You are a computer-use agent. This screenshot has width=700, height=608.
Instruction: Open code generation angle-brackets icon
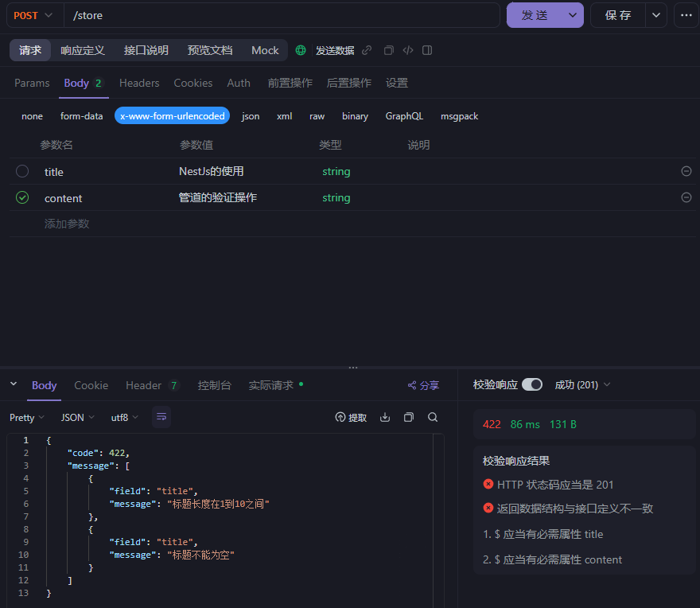coord(408,50)
